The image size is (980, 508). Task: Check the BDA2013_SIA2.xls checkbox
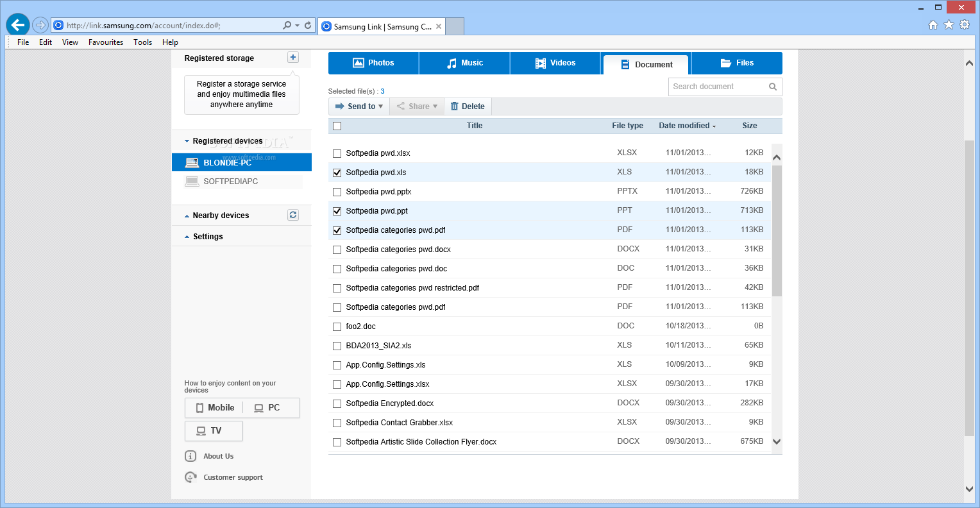click(337, 346)
